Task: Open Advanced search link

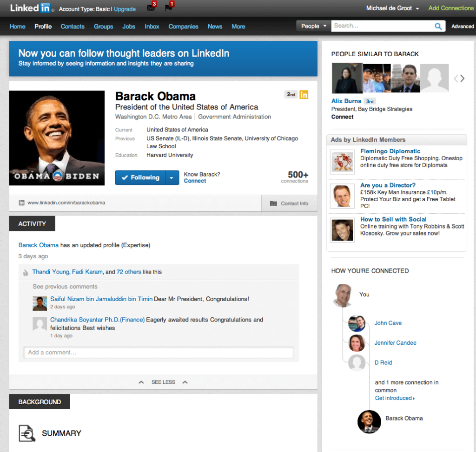Action: 463,26
